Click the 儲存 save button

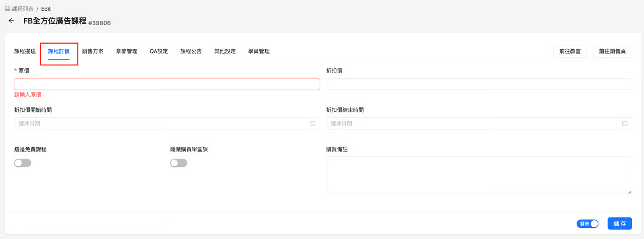pos(619,223)
